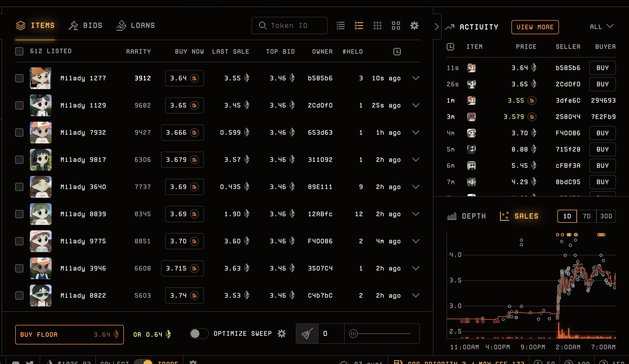
Task: Click the sweep amount slider handle
Action: (353, 334)
